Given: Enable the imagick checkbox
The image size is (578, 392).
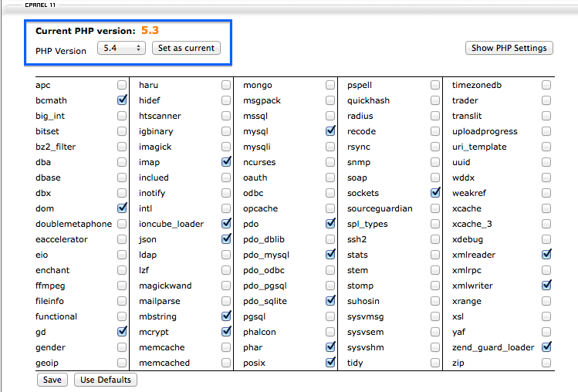Looking at the screenshot, I should [x=226, y=147].
